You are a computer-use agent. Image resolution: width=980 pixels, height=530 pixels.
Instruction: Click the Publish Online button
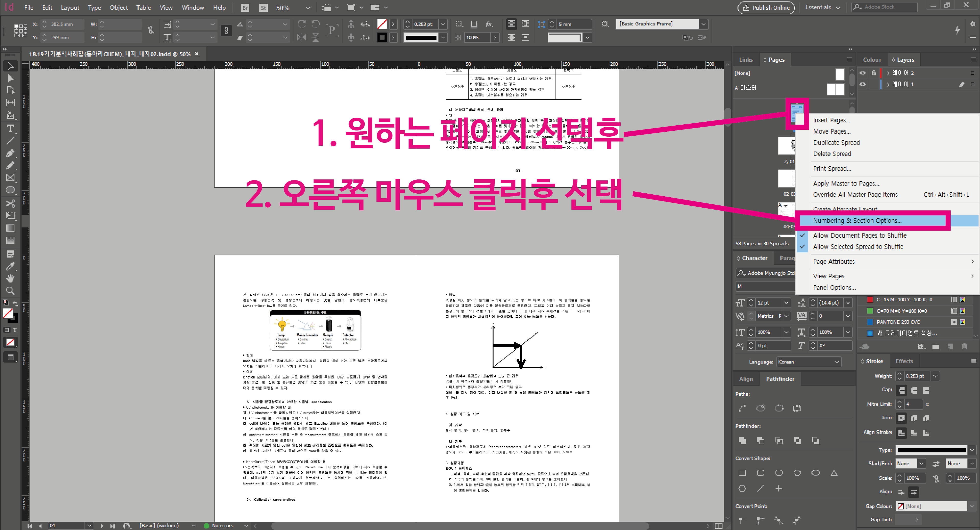tap(766, 8)
